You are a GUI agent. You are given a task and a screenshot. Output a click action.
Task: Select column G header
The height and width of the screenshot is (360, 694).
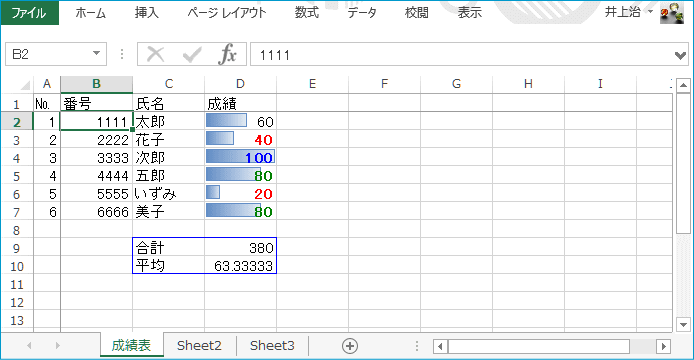coord(456,84)
